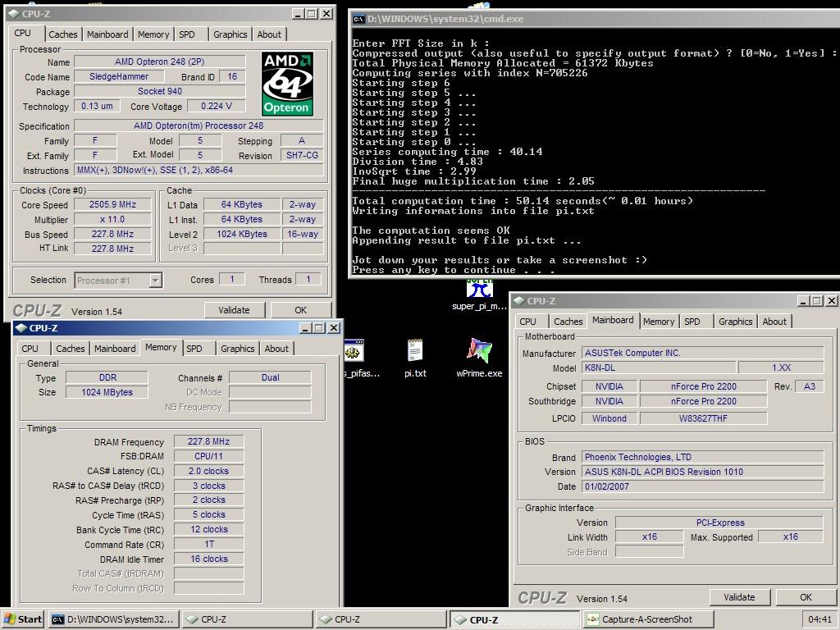Open About tab in Mainboard CPU-Z window
840x630 pixels.
(x=774, y=322)
